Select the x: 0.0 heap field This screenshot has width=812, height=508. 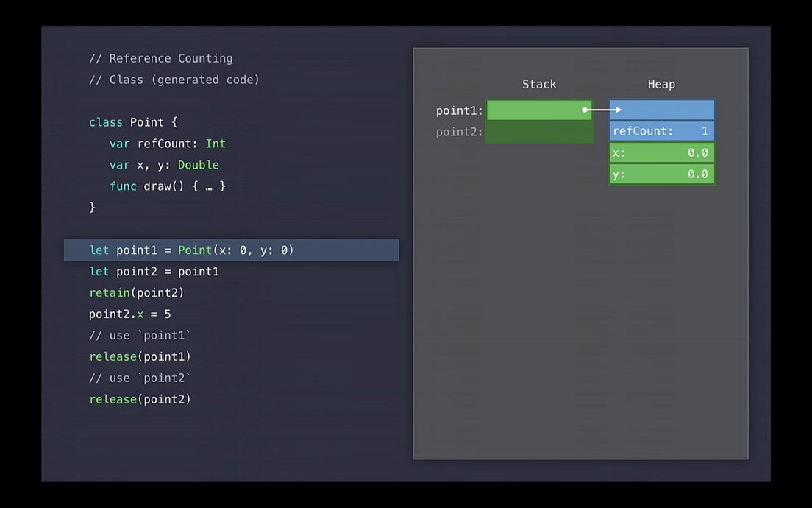(x=661, y=152)
